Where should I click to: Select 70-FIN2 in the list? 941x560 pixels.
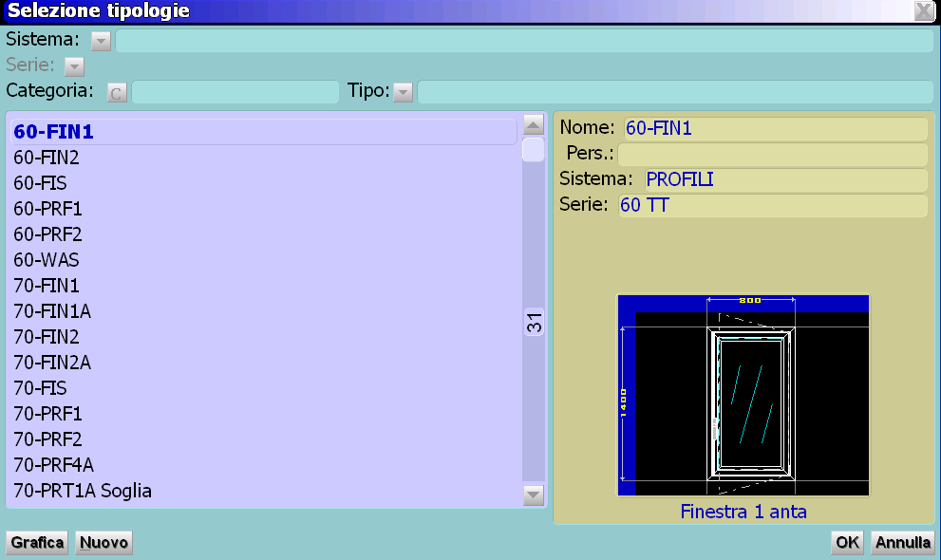coord(264,337)
